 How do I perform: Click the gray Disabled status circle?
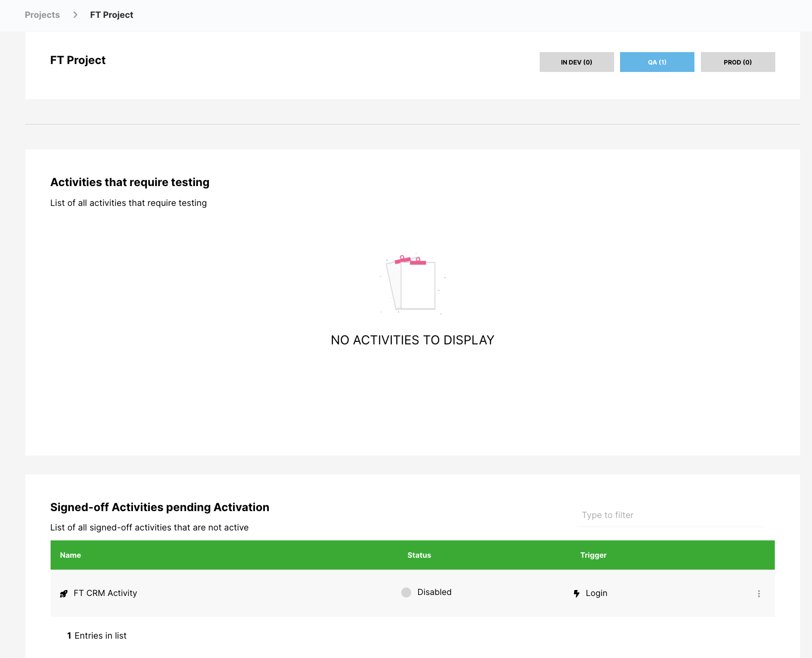click(x=406, y=592)
